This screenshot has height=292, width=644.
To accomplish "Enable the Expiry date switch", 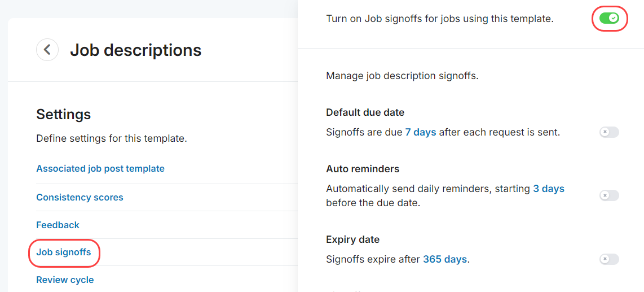I will coord(609,259).
